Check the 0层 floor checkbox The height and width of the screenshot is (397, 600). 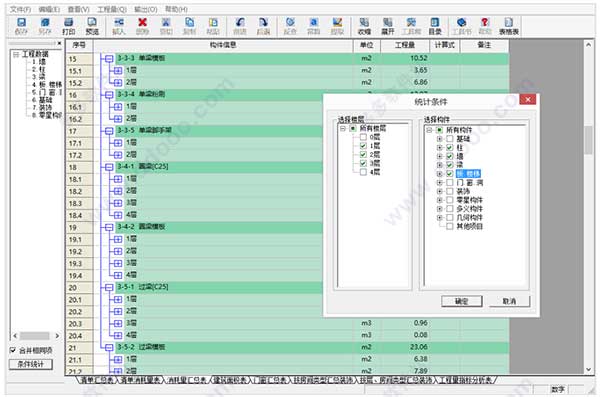363,137
